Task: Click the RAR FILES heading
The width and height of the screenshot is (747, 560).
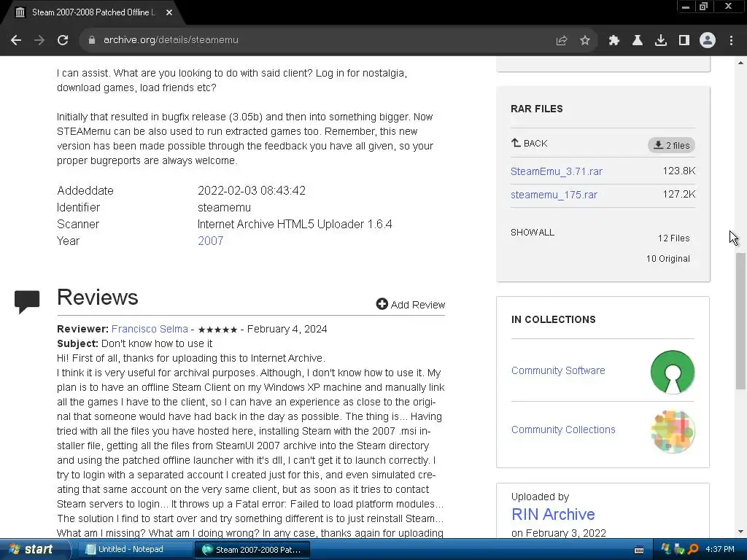Action: point(536,109)
